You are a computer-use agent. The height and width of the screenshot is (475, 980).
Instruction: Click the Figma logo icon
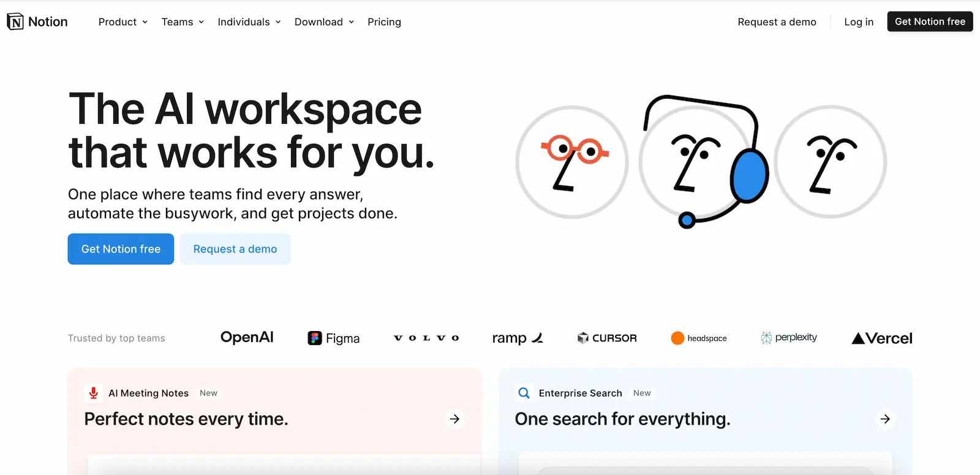[315, 338]
